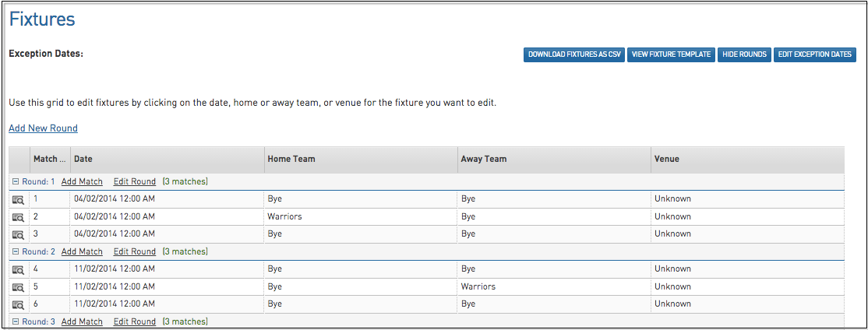Add Match to Round 1
This screenshot has width=868, height=330.
tap(82, 181)
